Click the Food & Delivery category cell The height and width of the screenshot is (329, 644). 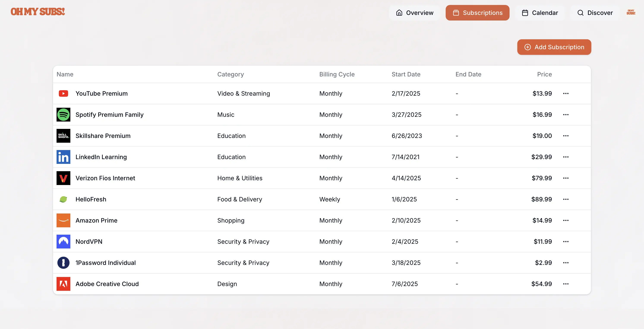[240, 199]
